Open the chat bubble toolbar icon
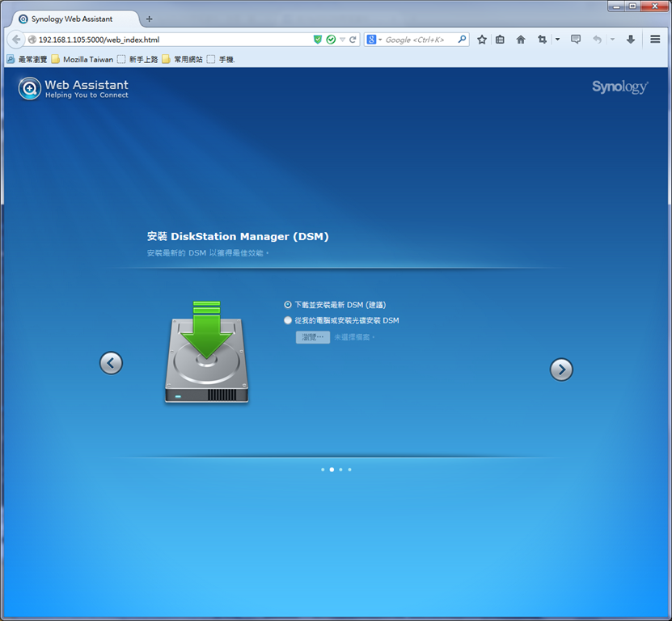The height and width of the screenshot is (621, 672). [576, 40]
